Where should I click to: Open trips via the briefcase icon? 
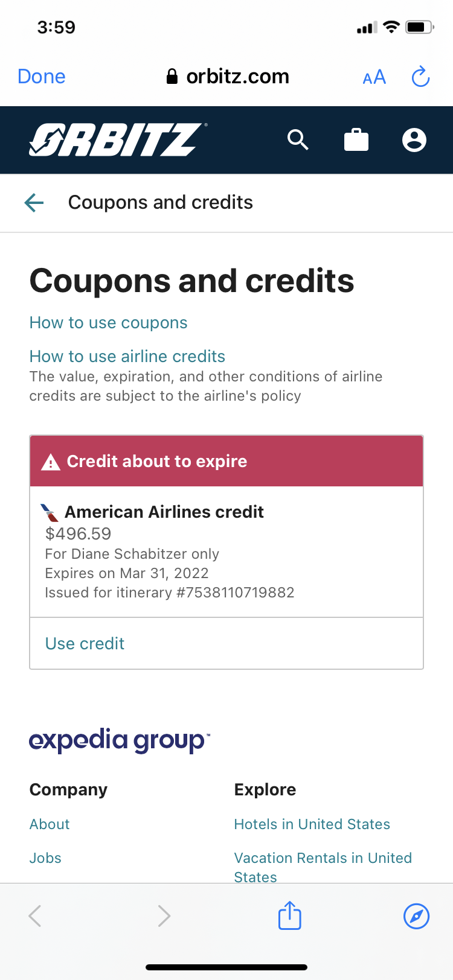(356, 139)
